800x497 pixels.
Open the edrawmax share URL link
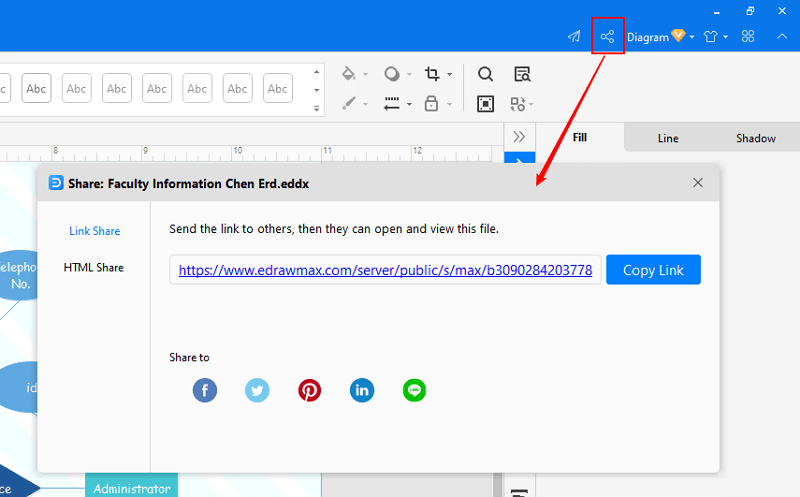pyautogui.click(x=385, y=270)
